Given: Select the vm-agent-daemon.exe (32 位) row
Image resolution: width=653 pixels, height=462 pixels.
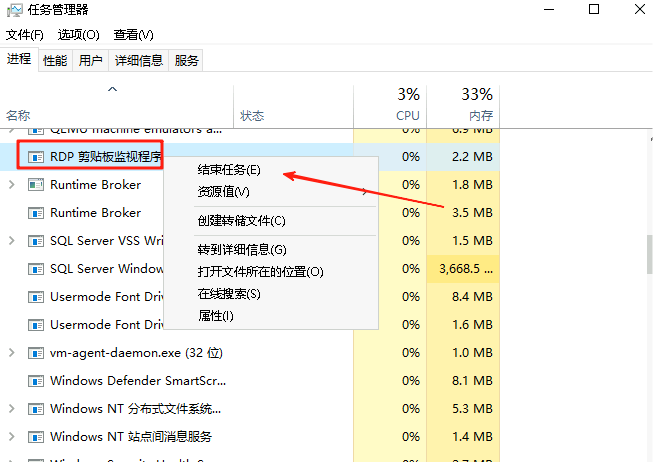Looking at the screenshot, I should tap(250, 353).
